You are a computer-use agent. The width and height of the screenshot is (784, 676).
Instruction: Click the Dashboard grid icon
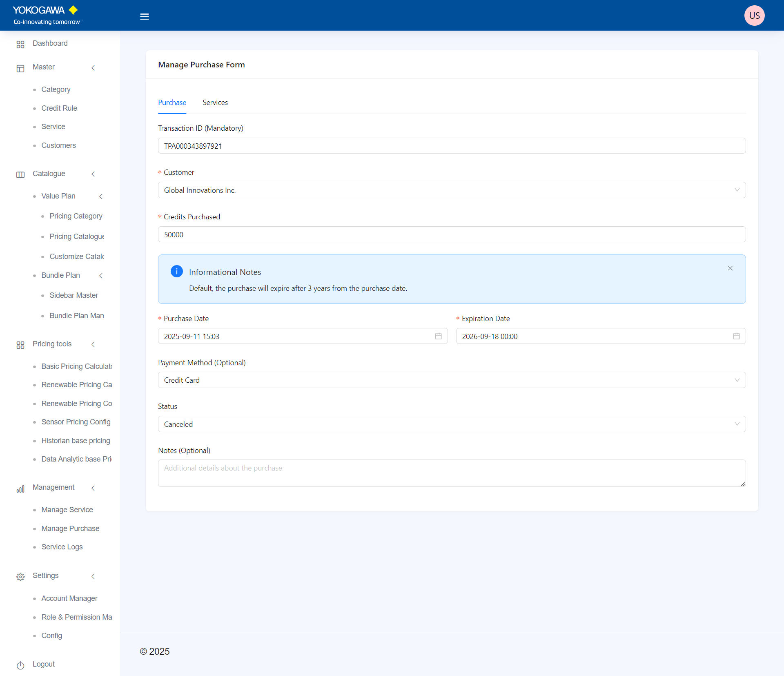tap(20, 44)
